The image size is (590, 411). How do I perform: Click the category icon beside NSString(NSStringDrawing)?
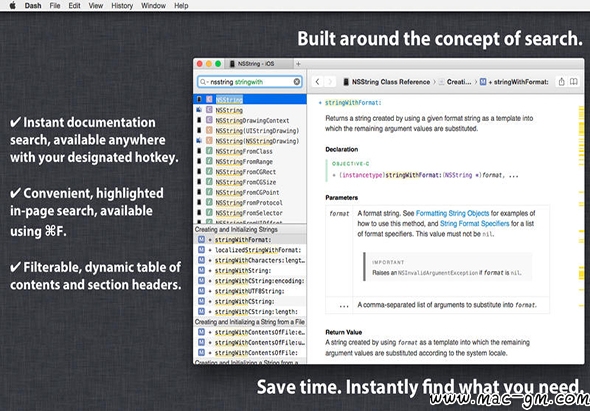(209, 140)
